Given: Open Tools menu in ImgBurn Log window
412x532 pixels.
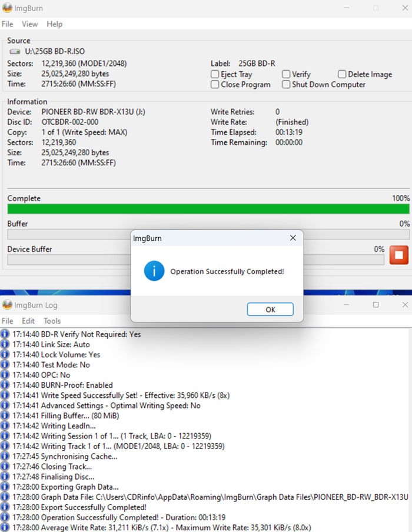Looking at the screenshot, I should coord(52,321).
